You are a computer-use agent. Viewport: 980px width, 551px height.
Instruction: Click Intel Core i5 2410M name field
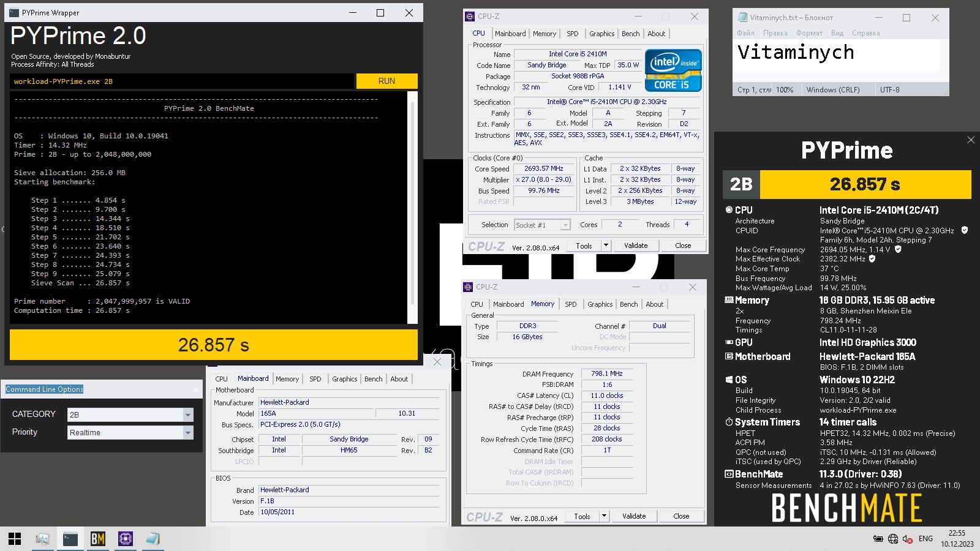pos(578,54)
